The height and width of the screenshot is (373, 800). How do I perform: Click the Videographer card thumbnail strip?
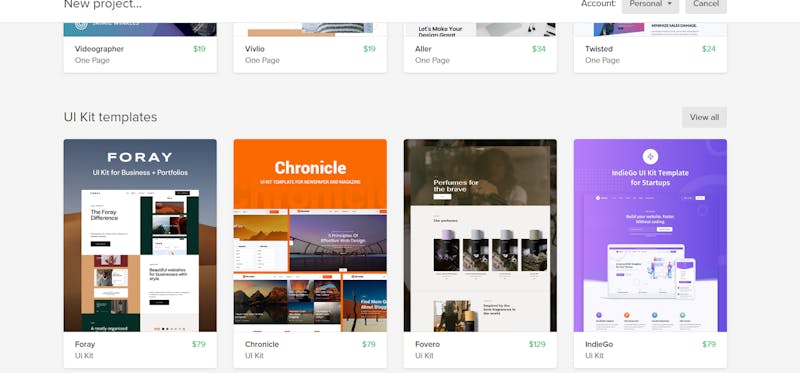(x=140, y=29)
